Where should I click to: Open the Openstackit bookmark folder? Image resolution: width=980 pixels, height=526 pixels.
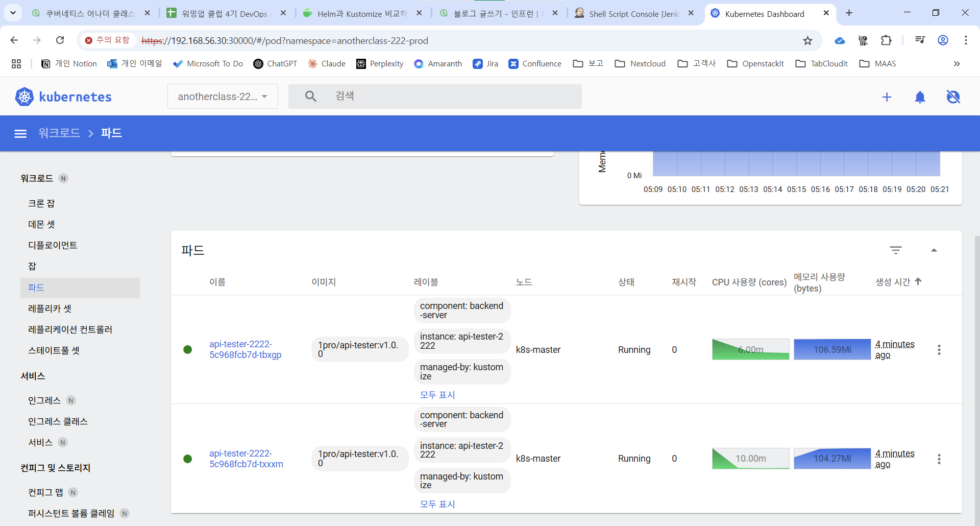pyautogui.click(x=755, y=64)
